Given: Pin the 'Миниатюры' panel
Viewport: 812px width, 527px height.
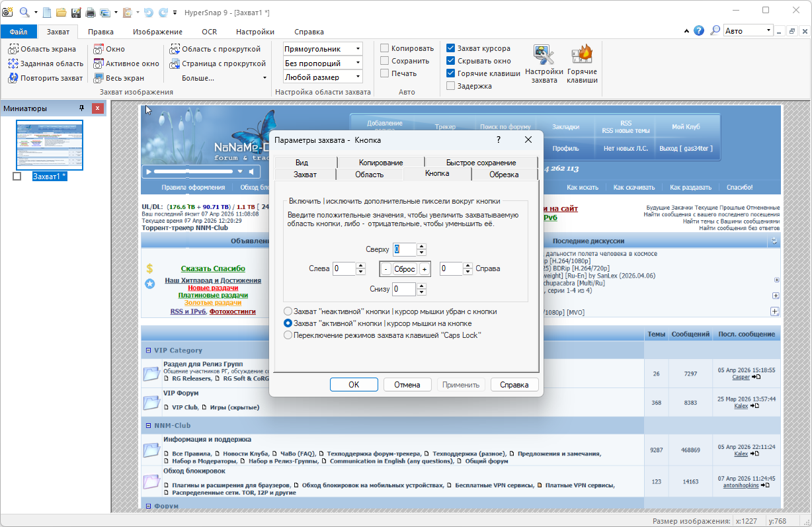Looking at the screenshot, I should (x=82, y=108).
